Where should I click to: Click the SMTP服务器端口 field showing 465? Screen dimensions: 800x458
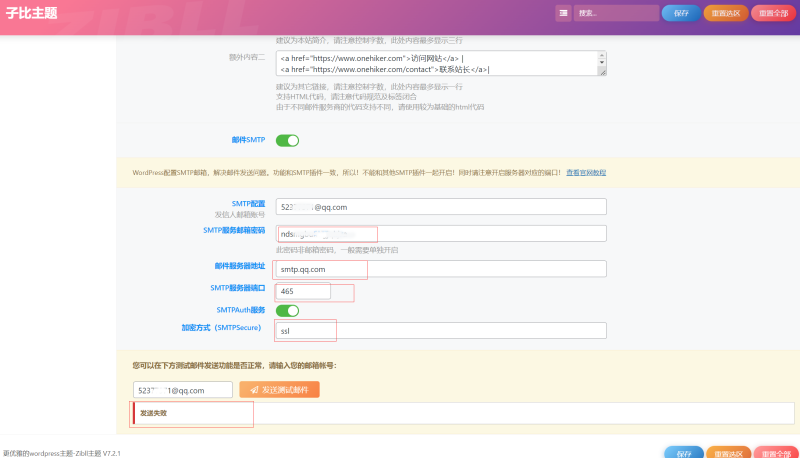tap(303, 291)
